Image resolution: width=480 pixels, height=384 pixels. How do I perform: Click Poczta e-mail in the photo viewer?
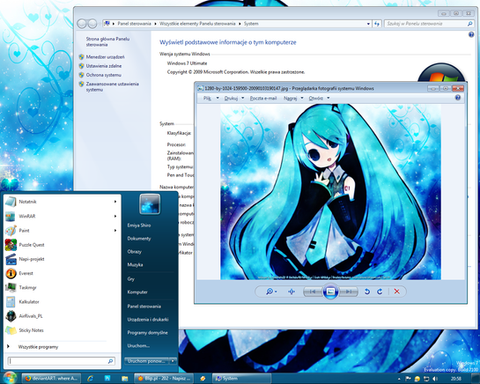(263, 98)
